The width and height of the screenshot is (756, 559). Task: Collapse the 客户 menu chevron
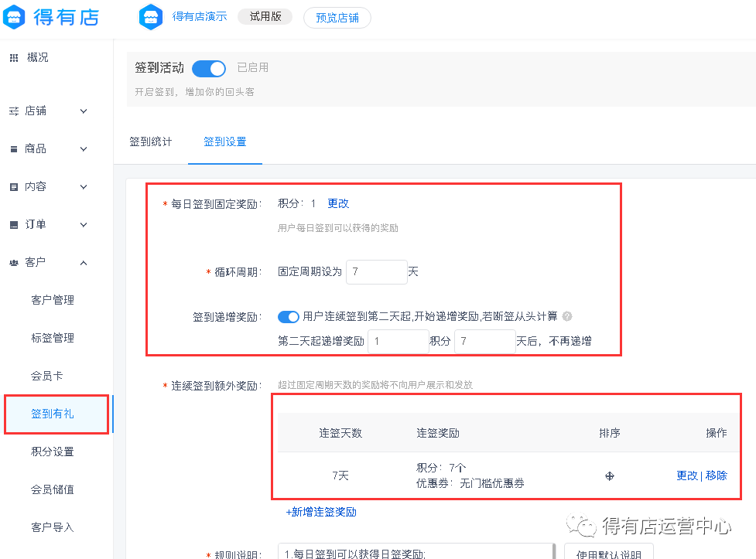(84, 263)
